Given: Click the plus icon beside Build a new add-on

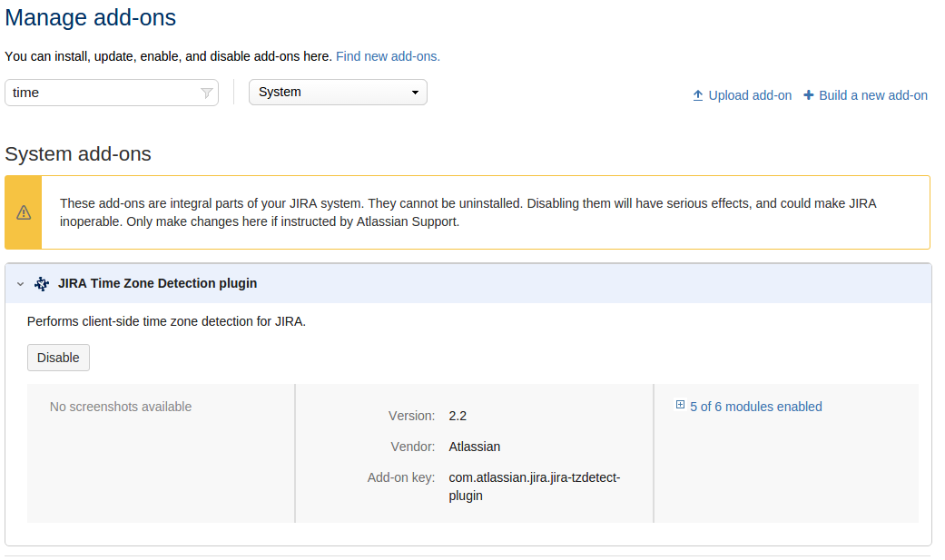Looking at the screenshot, I should (x=809, y=95).
